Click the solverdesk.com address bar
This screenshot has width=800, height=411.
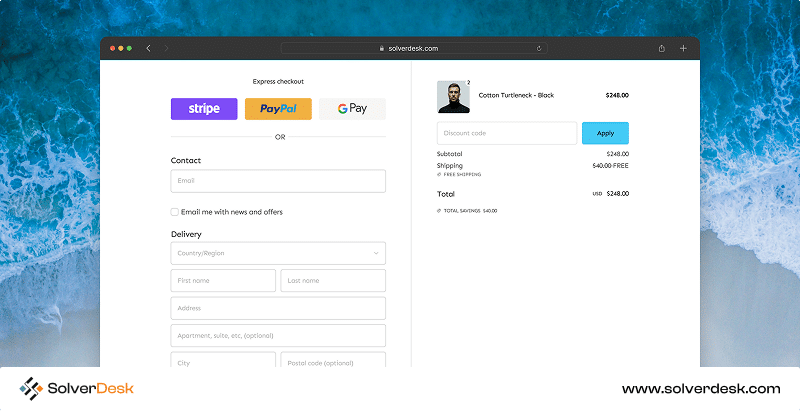(414, 48)
